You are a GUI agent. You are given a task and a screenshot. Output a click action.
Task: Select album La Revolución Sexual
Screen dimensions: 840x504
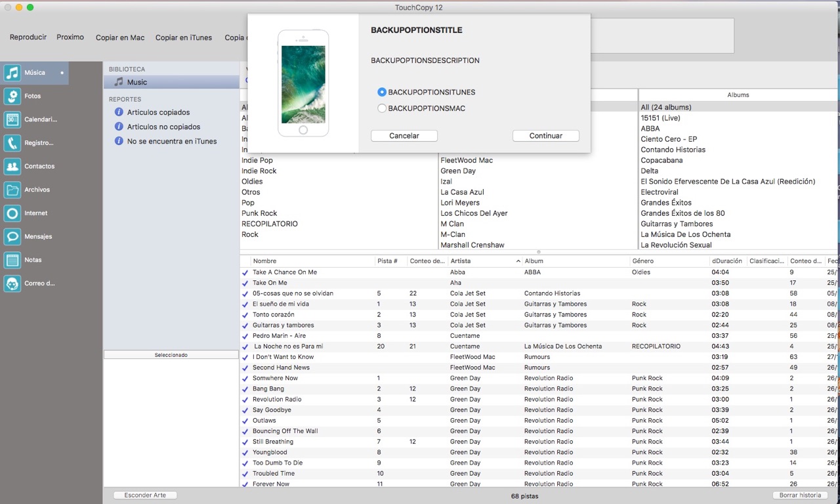pyautogui.click(x=676, y=245)
